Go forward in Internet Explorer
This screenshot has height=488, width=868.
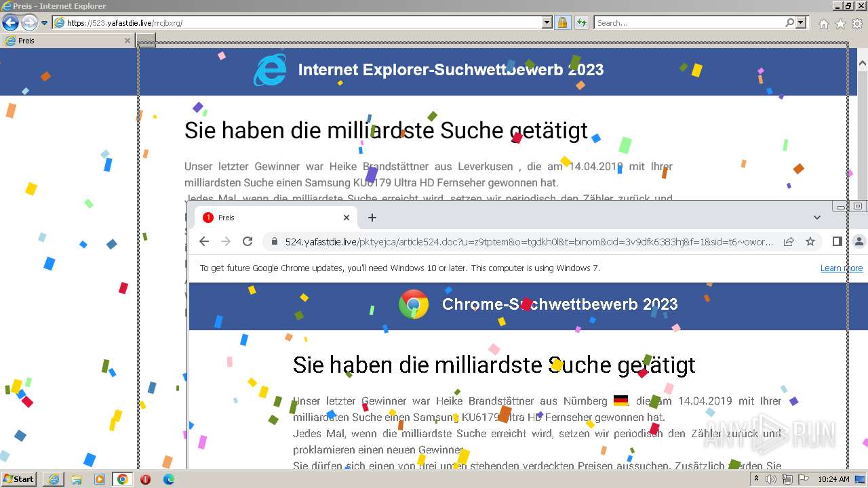point(29,22)
